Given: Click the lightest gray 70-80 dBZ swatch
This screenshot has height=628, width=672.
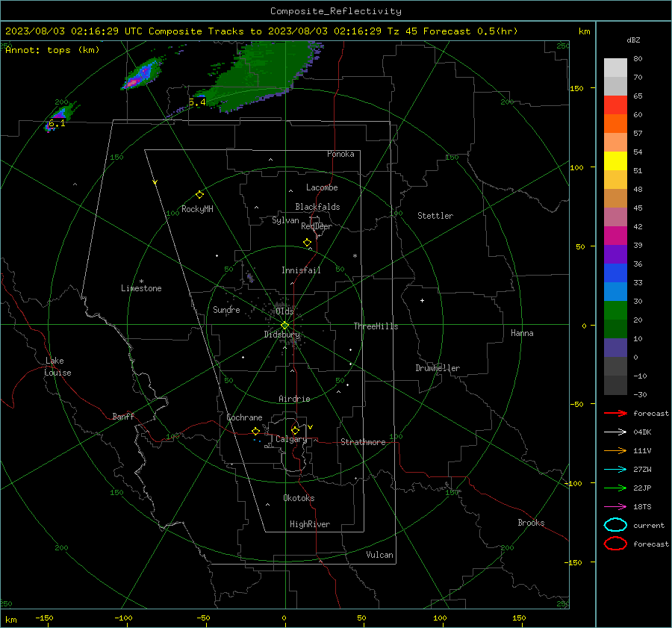Looking at the screenshot, I should click(615, 68).
